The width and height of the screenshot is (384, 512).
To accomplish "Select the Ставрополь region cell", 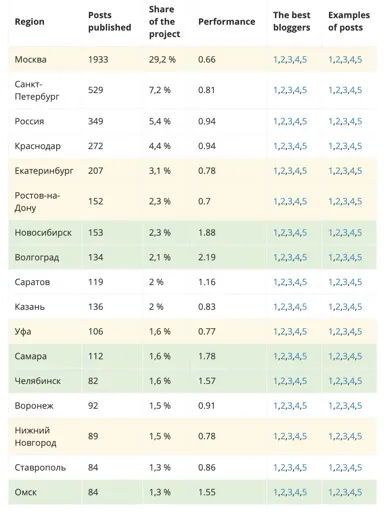I will tap(40, 467).
